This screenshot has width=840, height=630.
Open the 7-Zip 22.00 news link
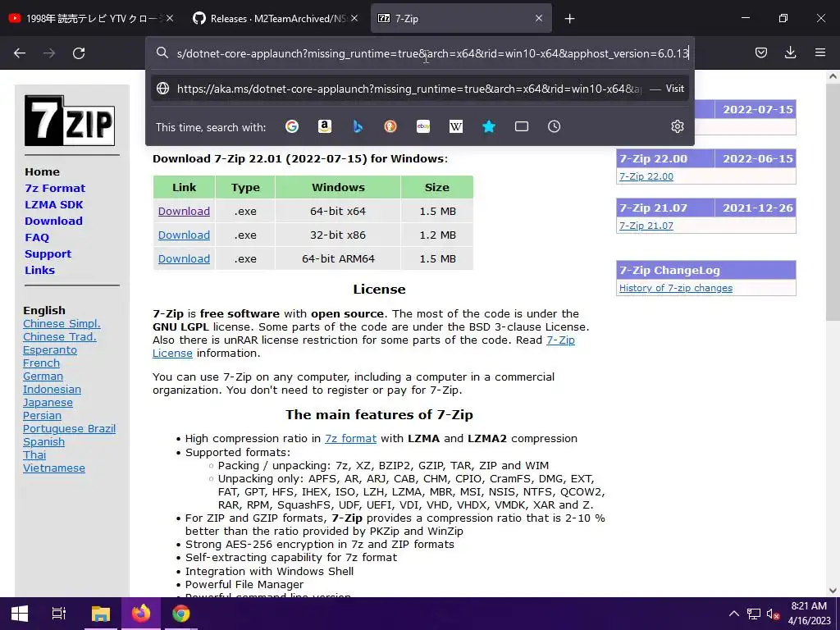click(646, 176)
